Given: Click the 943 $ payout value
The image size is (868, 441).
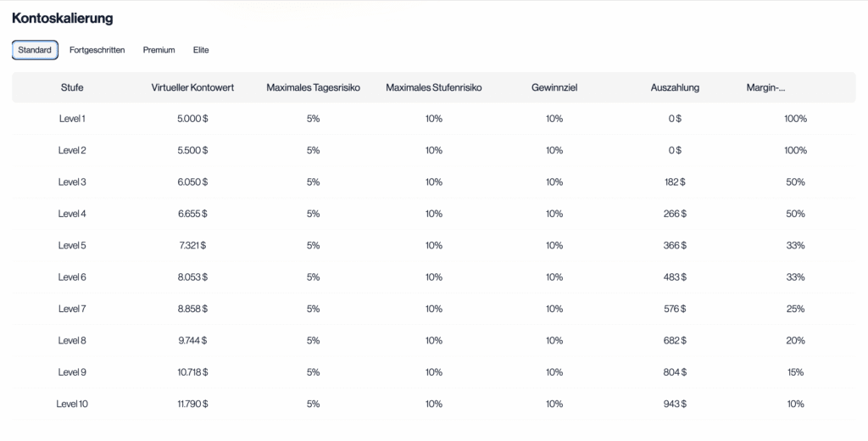Looking at the screenshot, I should click(675, 404).
